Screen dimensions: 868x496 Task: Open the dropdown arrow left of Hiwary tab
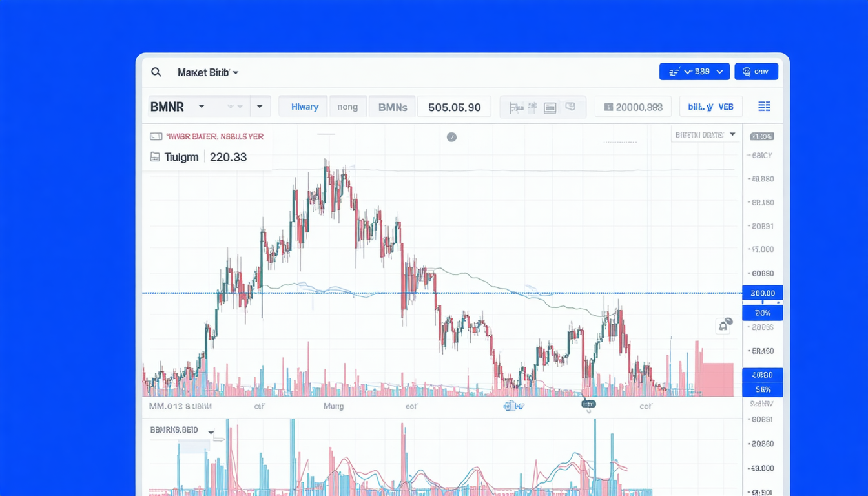(x=260, y=107)
